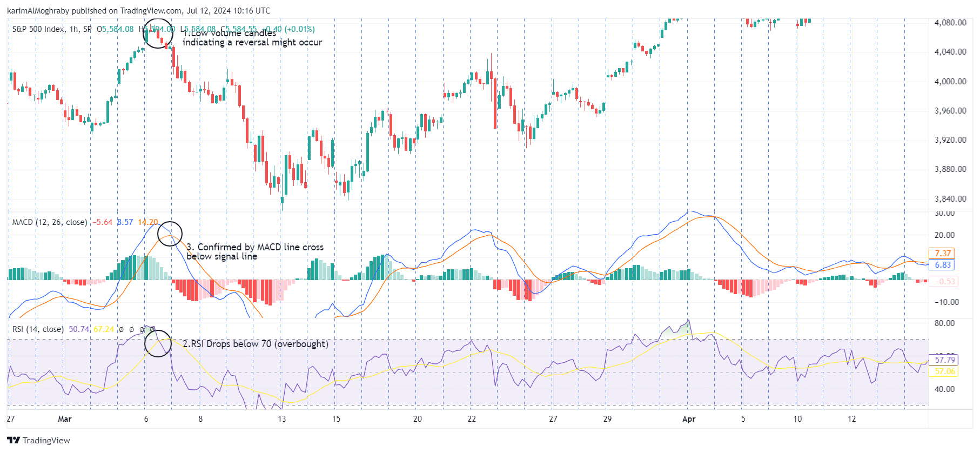Click the orange 7.37 MACD signal price tag
980x452 pixels.
(942, 254)
